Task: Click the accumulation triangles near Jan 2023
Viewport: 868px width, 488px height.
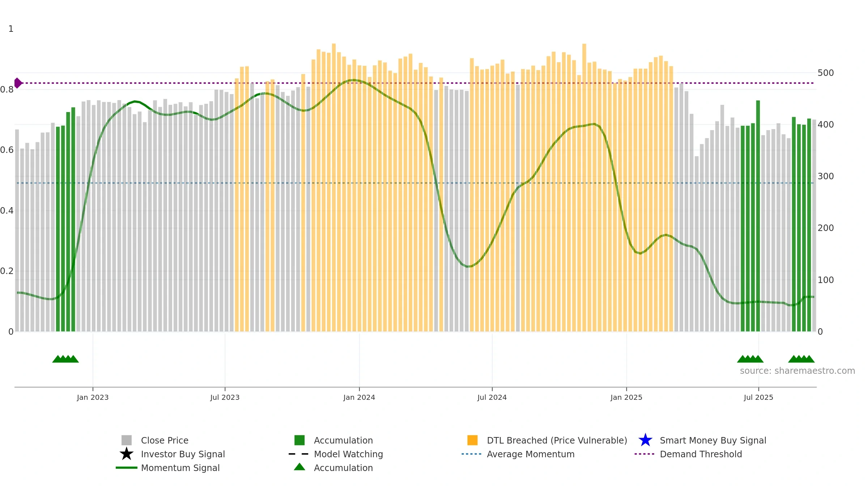Action: (65, 359)
